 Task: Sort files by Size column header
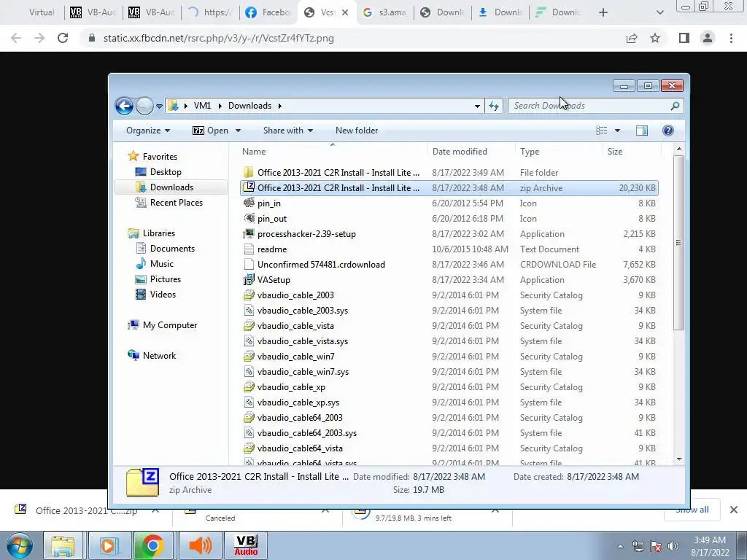coord(614,152)
